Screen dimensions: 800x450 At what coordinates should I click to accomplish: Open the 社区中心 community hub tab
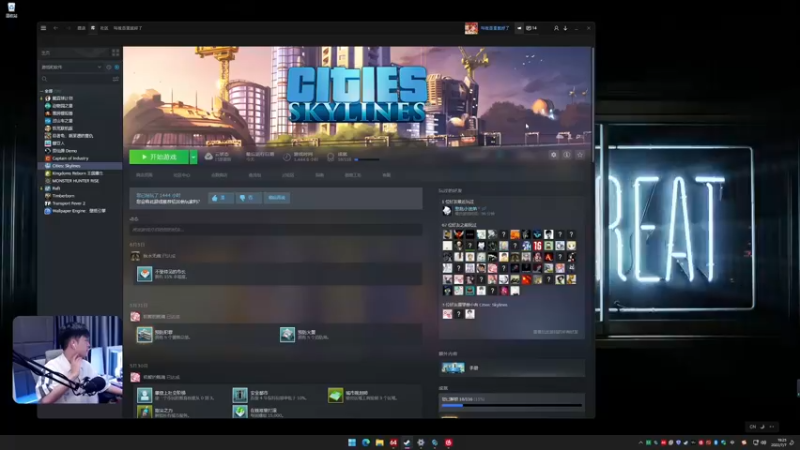pyautogui.click(x=182, y=175)
